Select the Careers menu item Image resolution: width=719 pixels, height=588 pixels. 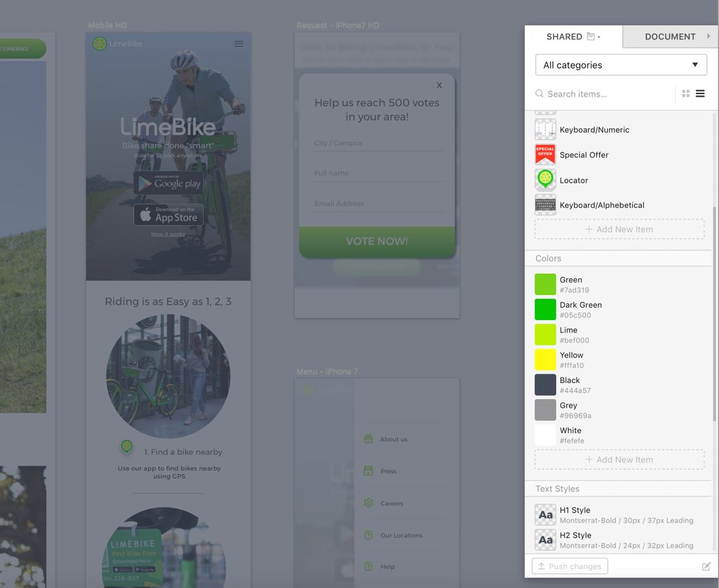point(392,503)
